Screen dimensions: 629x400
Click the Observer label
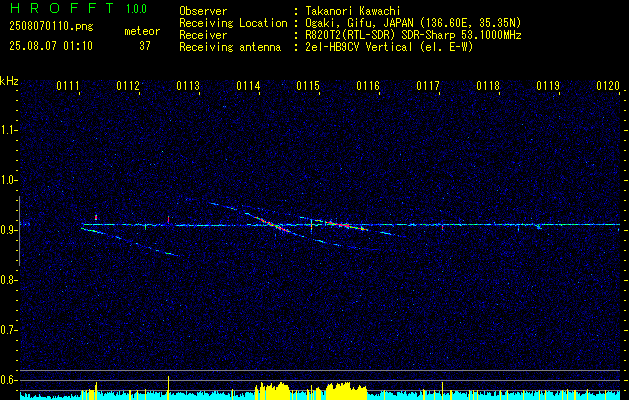203,11
